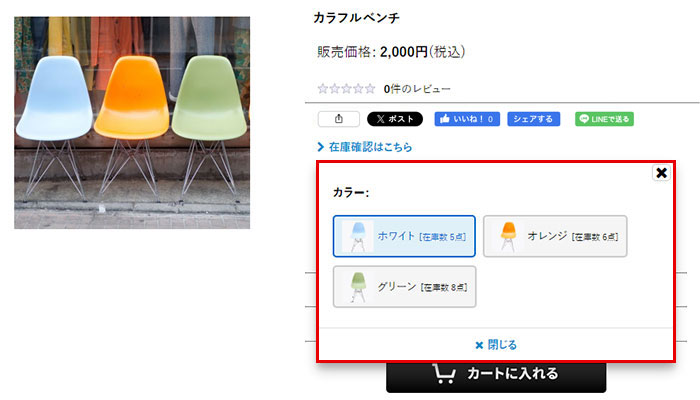Click the star rating icons
The height and width of the screenshot is (400, 700).
tap(346, 89)
